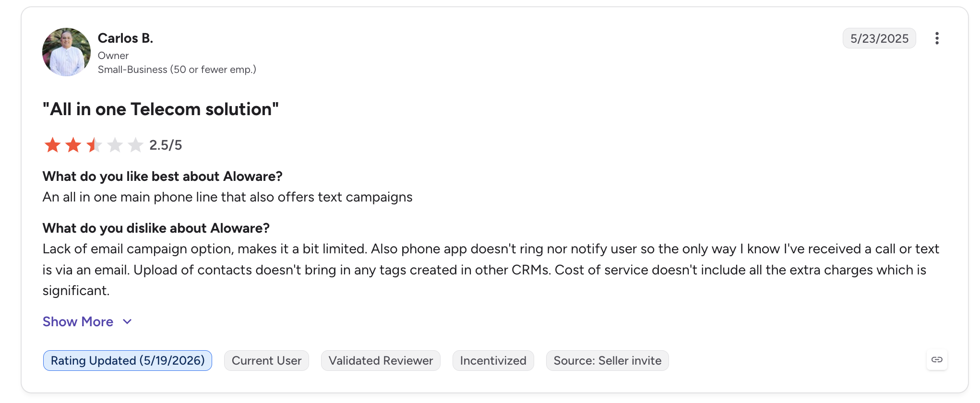Click the "All in one Telecom solution" title
Viewport: 980px width, 403px height.
click(x=161, y=109)
